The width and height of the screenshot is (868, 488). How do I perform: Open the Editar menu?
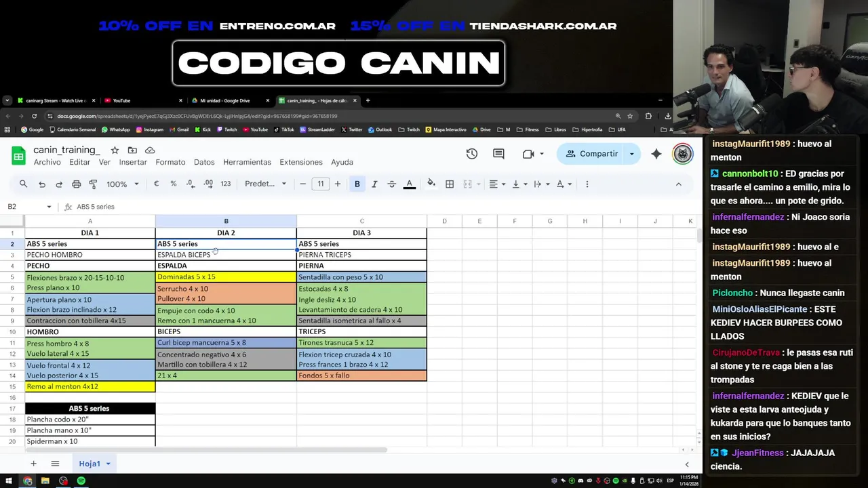tap(79, 162)
